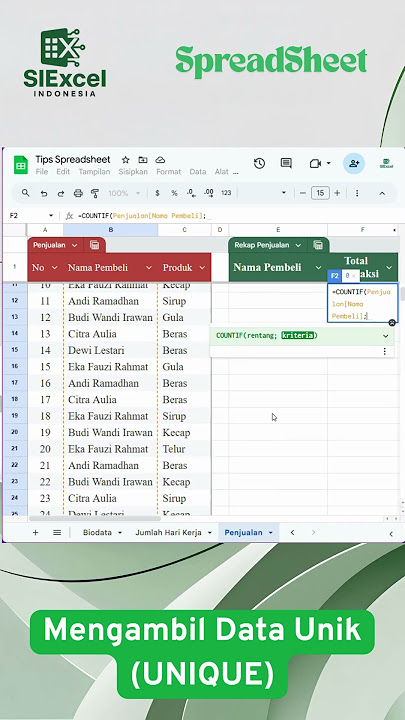Click the Rekap Penjualan table options icon

[x=318, y=245]
